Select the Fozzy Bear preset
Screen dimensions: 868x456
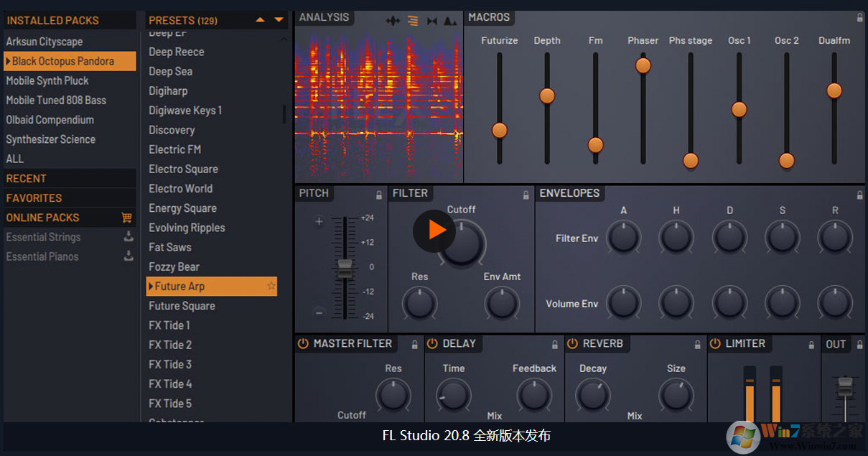[174, 267]
